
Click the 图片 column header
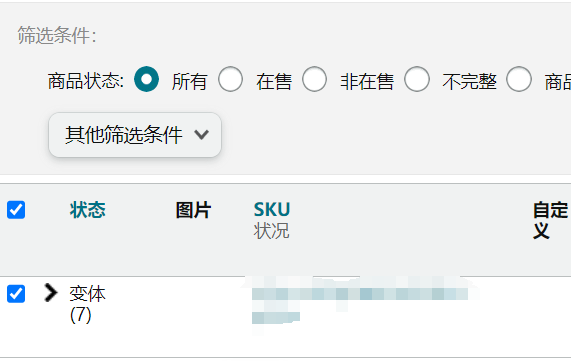[193, 210]
